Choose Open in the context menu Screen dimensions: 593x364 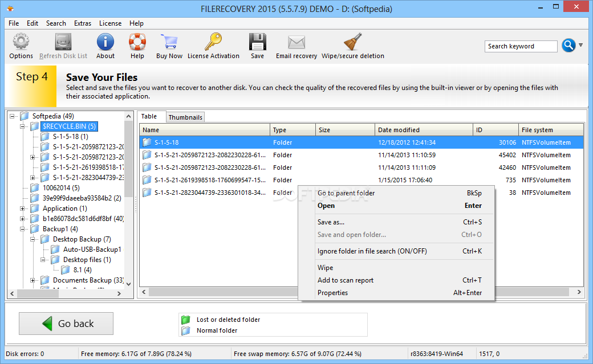[x=396, y=206]
